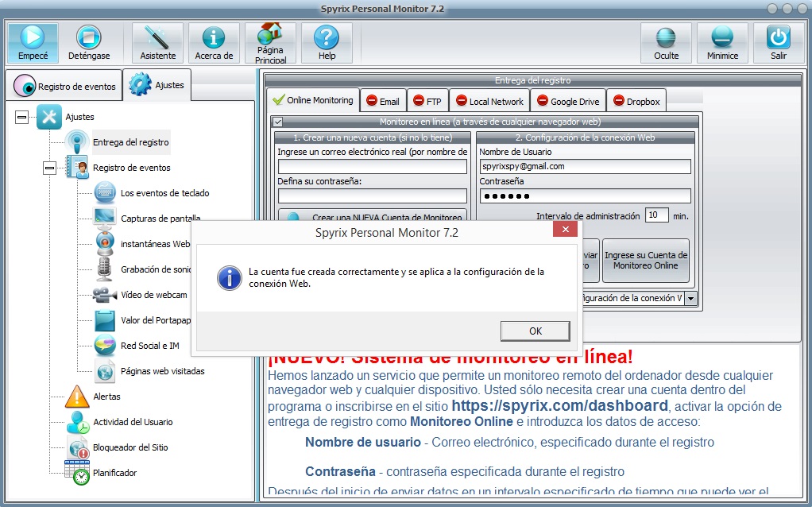Click the keyboard events icon
The width and height of the screenshot is (812, 507).
click(105, 192)
